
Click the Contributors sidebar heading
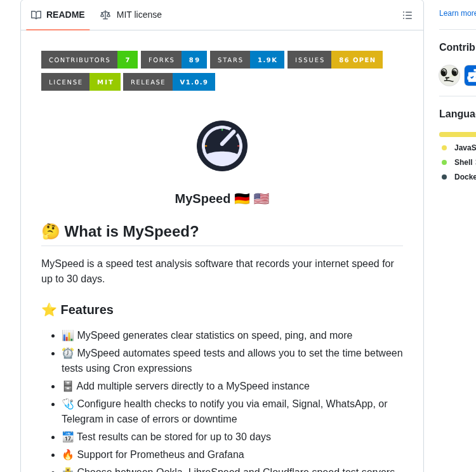pos(457,48)
